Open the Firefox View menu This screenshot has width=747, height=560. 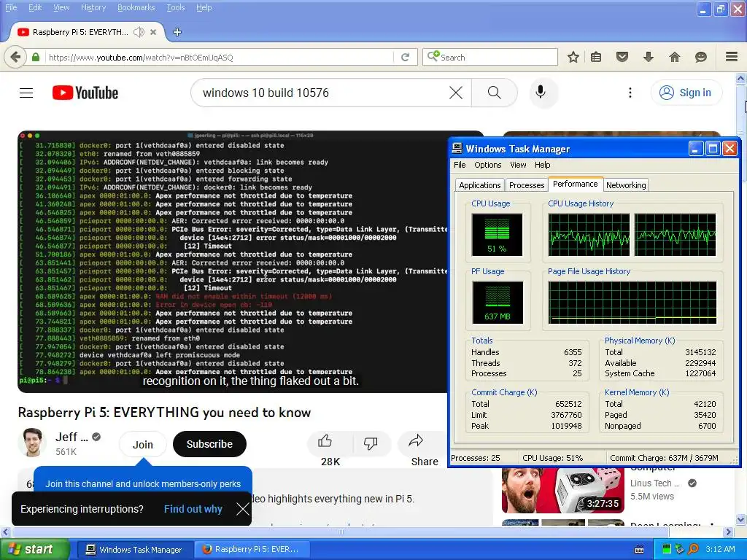pyautogui.click(x=61, y=7)
